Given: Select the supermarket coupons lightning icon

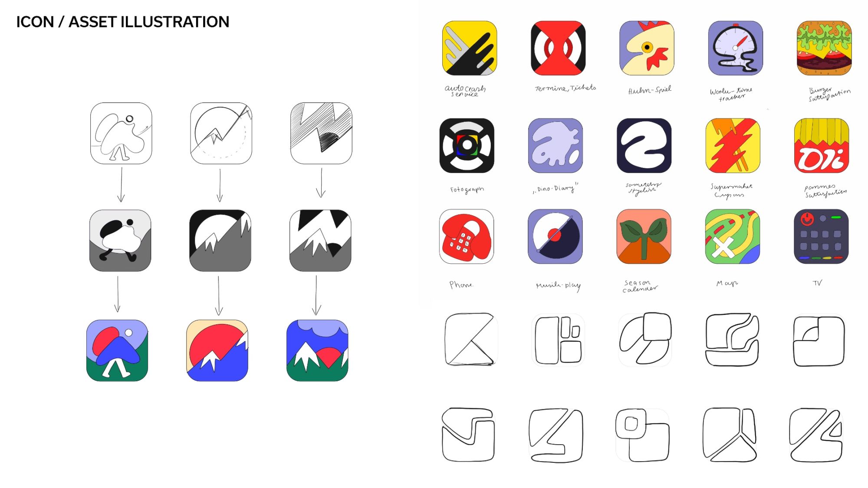Looking at the screenshot, I should 733,145.
